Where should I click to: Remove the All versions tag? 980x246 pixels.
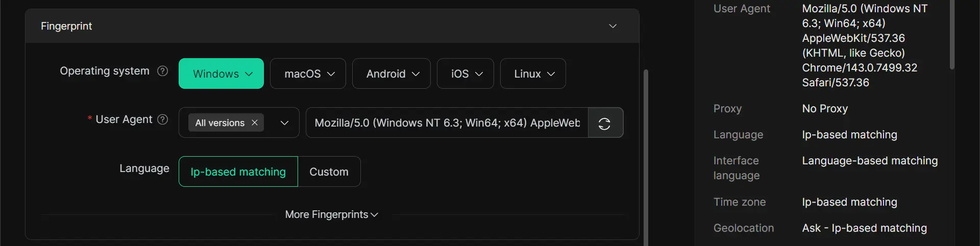coord(255,123)
